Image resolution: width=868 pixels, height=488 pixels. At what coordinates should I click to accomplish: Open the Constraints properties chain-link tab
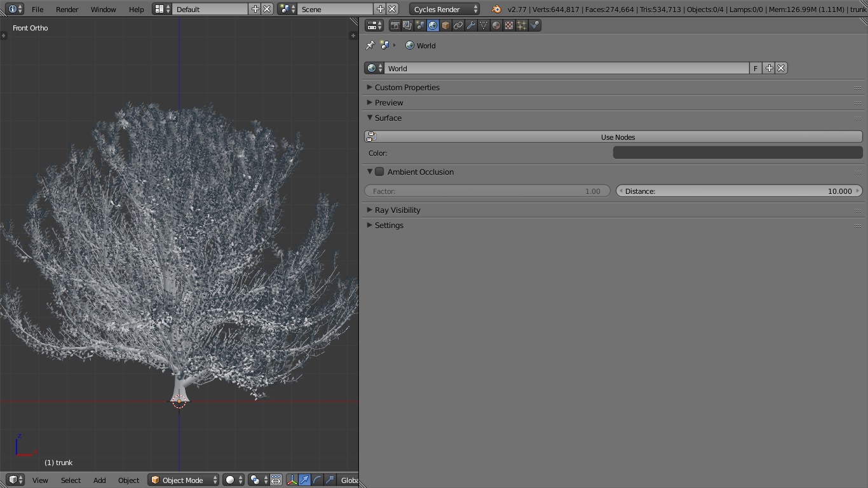click(458, 25)
